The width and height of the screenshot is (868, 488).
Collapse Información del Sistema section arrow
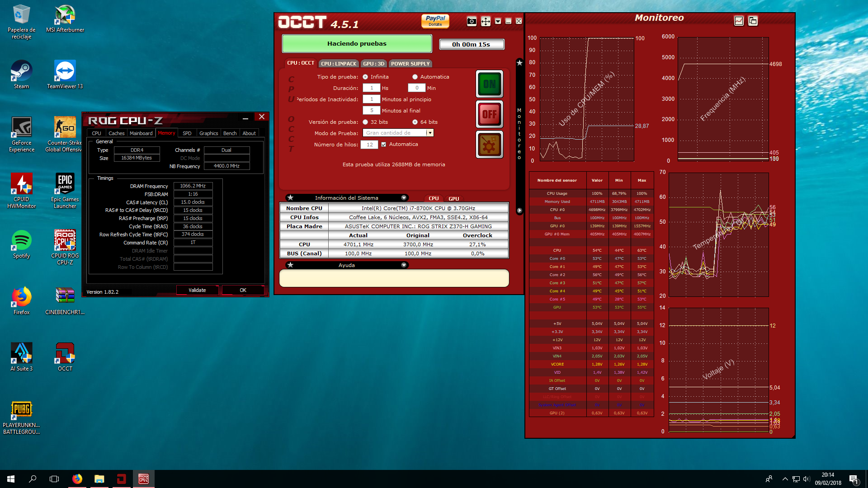(404, 198)
